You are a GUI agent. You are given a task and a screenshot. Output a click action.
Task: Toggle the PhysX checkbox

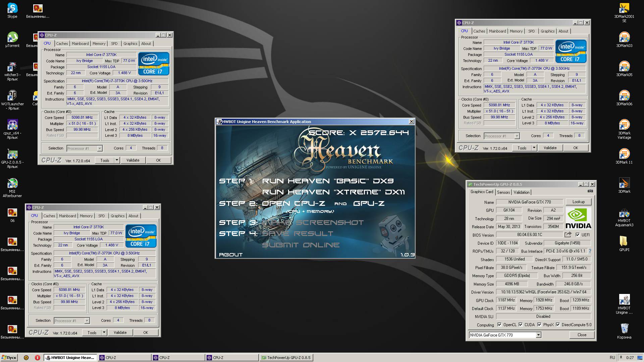(x=539, y=325)
